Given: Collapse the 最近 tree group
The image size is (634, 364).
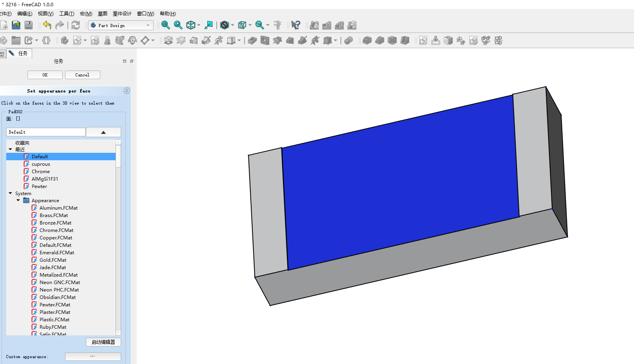Looking at the screenshot, I should tap(10, 149).
